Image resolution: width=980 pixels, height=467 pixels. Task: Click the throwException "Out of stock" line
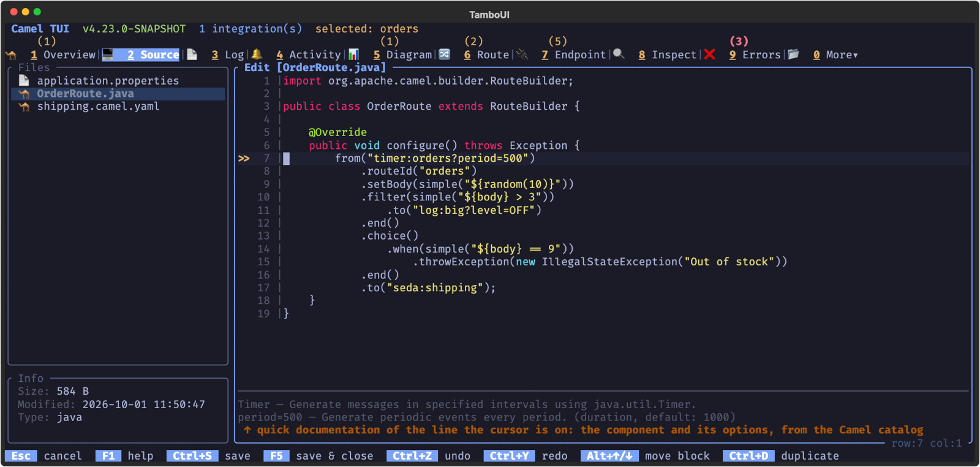[600, 262]
